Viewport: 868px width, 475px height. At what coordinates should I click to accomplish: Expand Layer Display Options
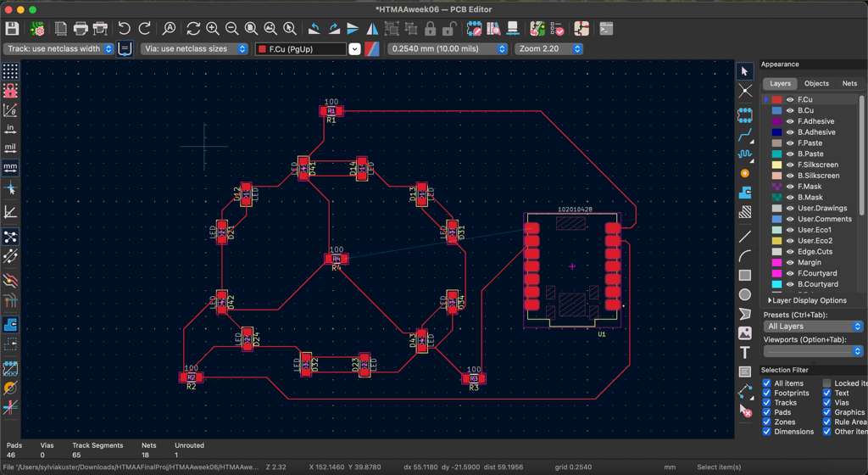click(807, 300)
